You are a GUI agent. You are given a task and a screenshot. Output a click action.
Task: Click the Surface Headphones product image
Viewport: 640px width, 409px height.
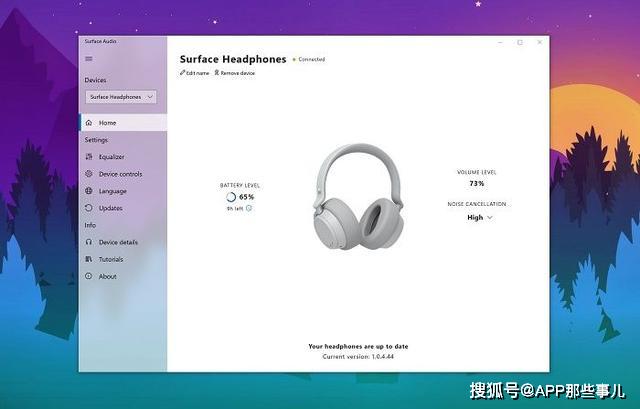358,196
